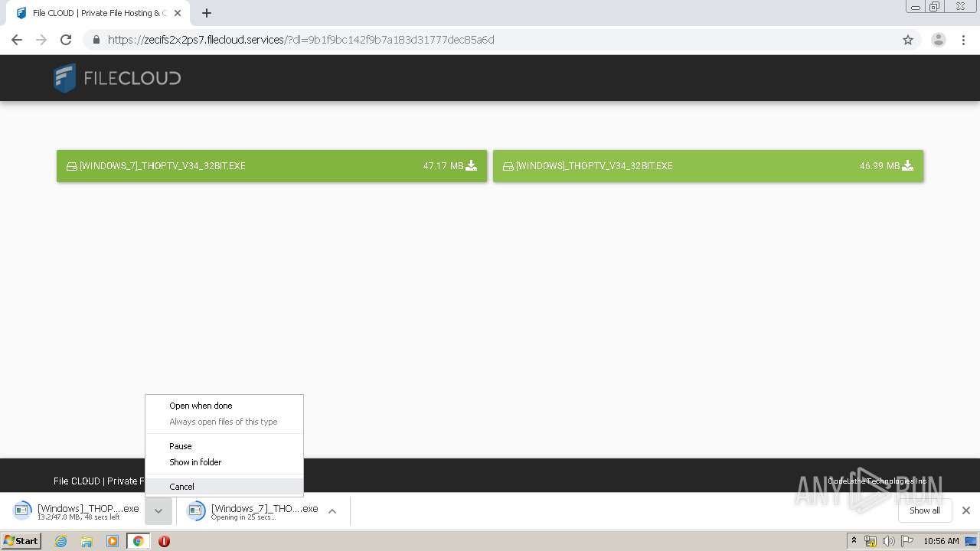Cancel the download from context menu

(224, 487)
